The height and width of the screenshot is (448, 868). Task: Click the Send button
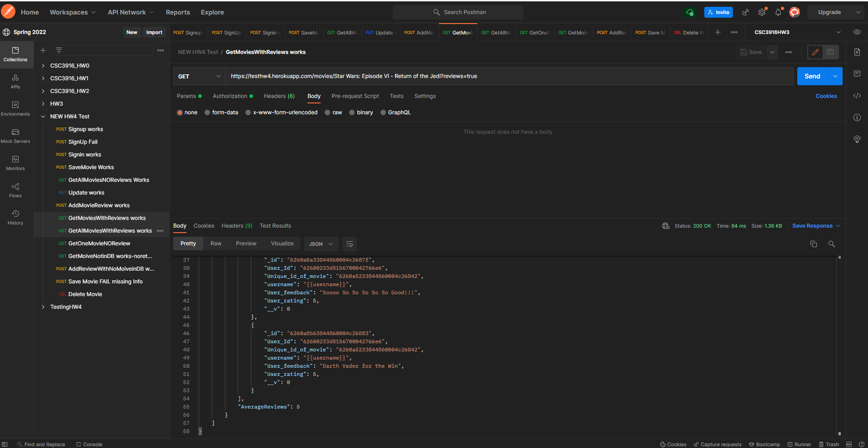(x=812, y=76)
